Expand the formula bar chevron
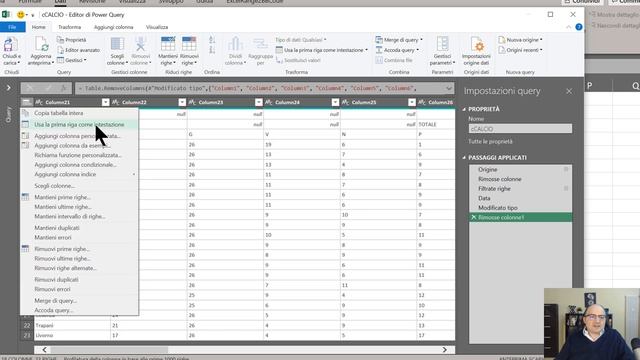 pos(449,88)
